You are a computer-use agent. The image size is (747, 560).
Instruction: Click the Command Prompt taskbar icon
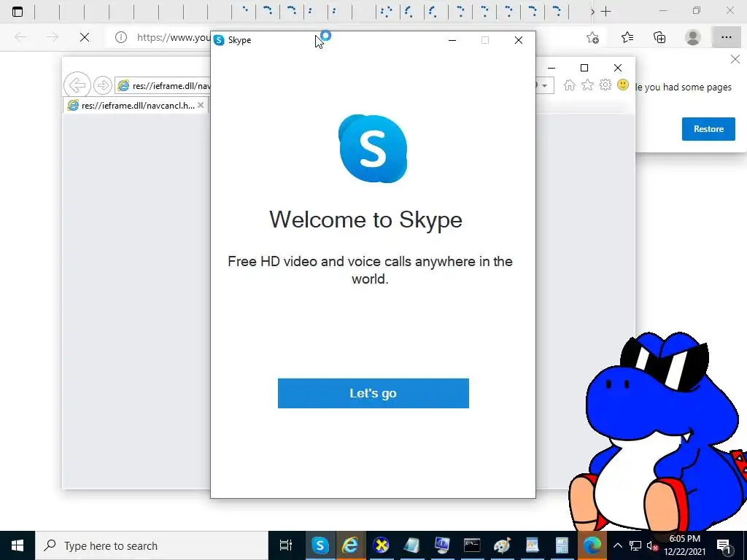472,545
